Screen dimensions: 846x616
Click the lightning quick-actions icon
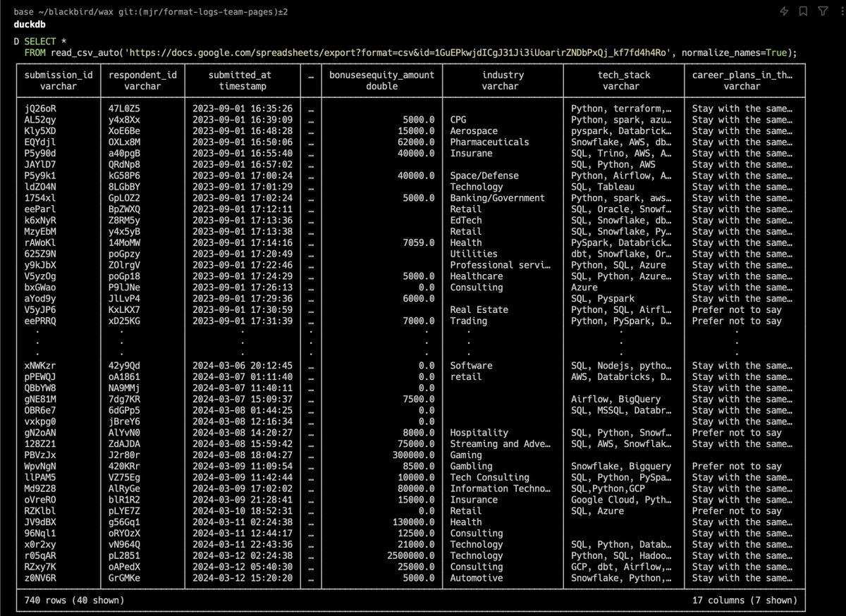click(784, 11)
